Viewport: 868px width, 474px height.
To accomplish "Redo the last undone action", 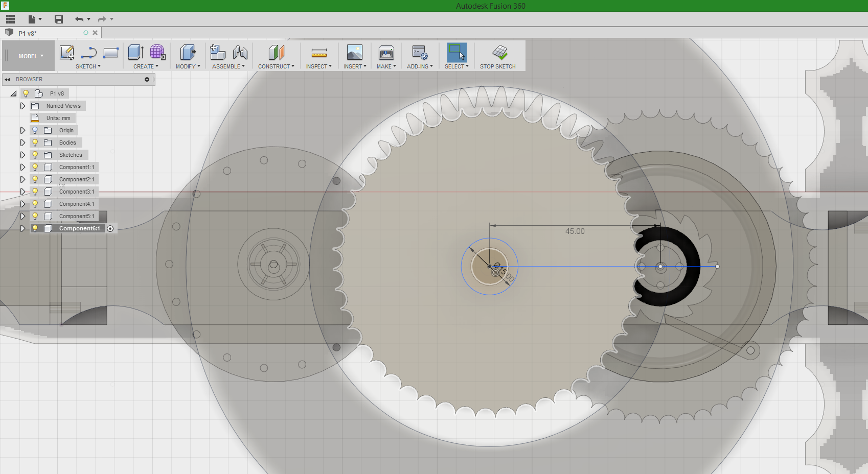I will pos(102,19).
